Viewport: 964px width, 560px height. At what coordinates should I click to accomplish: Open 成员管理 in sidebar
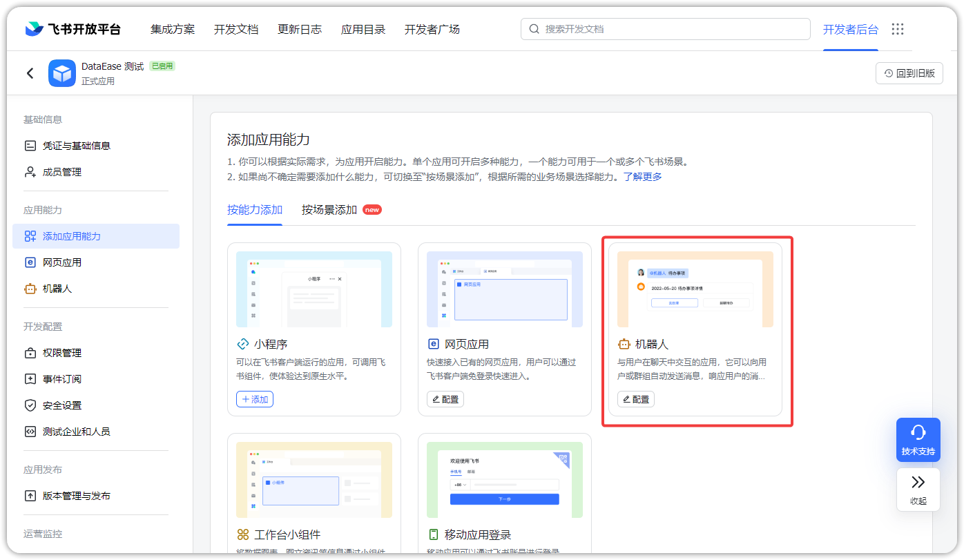point(96,172)
